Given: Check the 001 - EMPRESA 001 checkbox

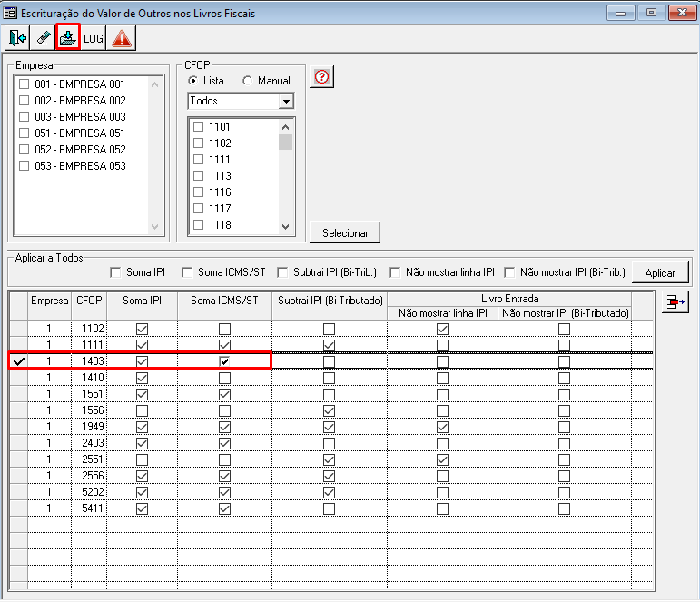Looking at the screenshot, I should click(25, 84).
